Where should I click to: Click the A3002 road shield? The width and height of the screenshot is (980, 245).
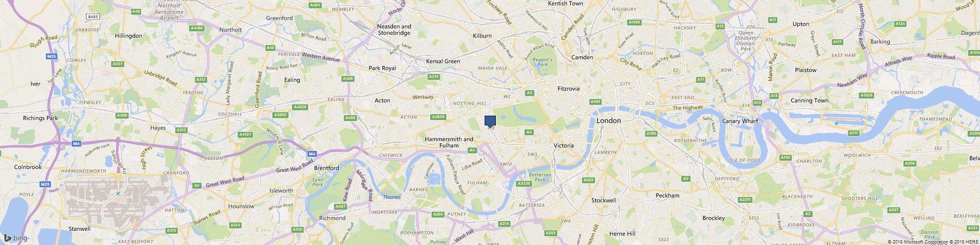click(x=280, y=115)
